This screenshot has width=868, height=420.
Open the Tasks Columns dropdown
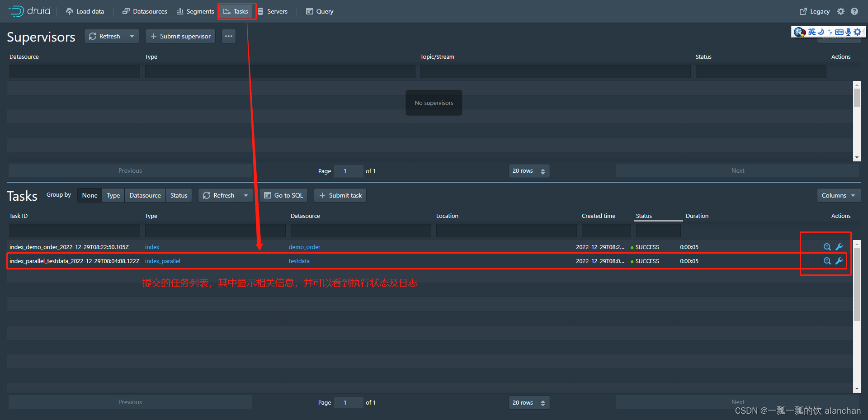[839, 195]
